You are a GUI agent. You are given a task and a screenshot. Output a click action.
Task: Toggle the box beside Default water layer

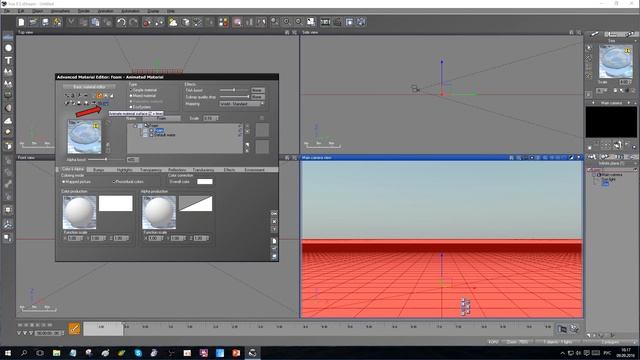pos(151,135)
